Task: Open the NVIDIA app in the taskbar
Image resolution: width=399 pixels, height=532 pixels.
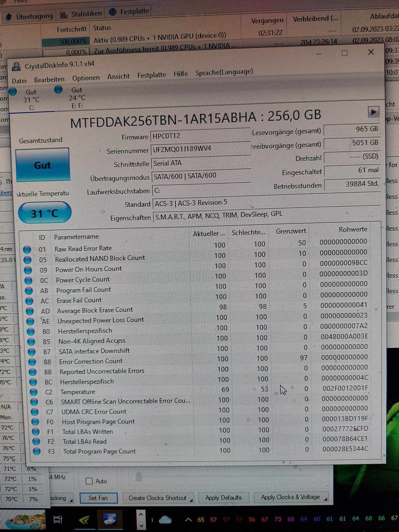Action: click(x=84, y=520)
